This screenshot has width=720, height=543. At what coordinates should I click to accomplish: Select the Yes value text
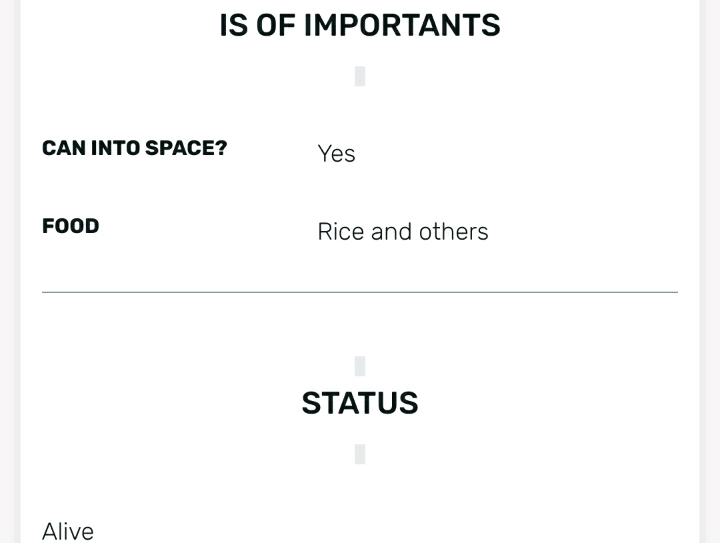coord(336,154)
